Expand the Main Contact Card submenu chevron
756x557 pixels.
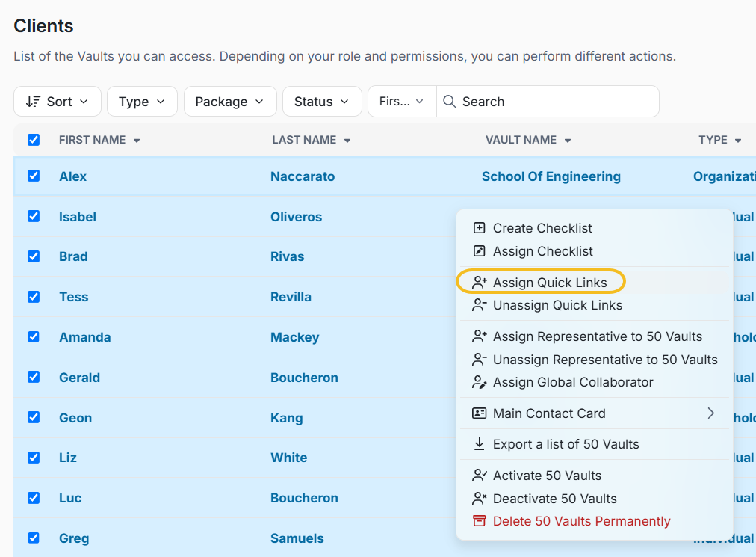click(710, 413)
